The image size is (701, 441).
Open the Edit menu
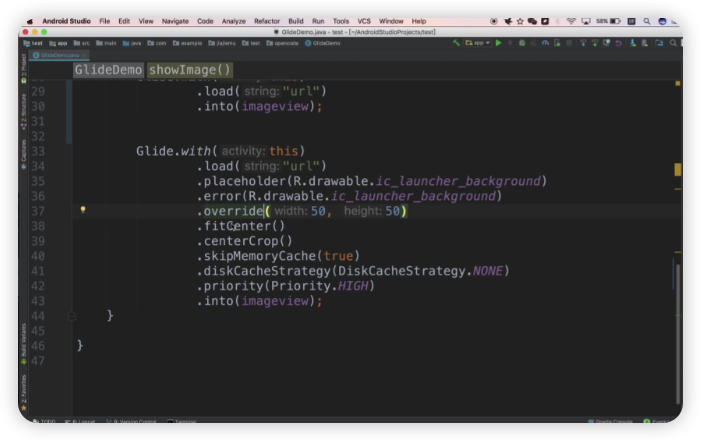[124, 21]
